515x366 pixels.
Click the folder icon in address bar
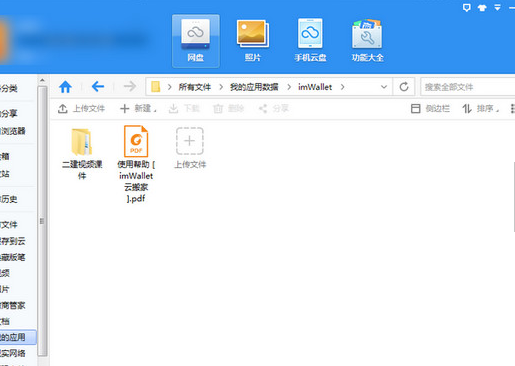pyautogui.click(x=155, y=87)
